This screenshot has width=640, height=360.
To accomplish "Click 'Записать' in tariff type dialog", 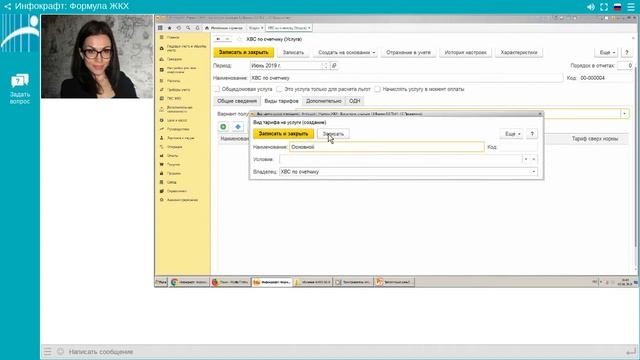I will point(333,134).
